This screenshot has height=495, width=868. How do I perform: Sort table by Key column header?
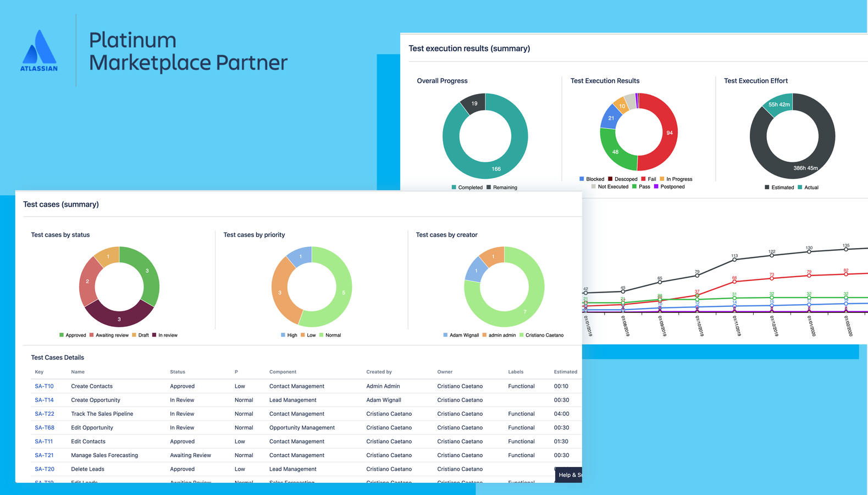pyautogui.click(x=39, y=372)
